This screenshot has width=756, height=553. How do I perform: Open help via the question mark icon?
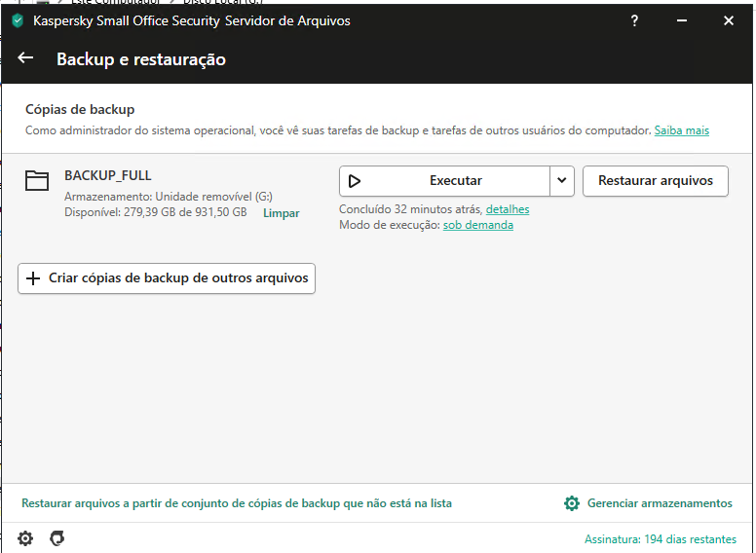coord(634,20)
